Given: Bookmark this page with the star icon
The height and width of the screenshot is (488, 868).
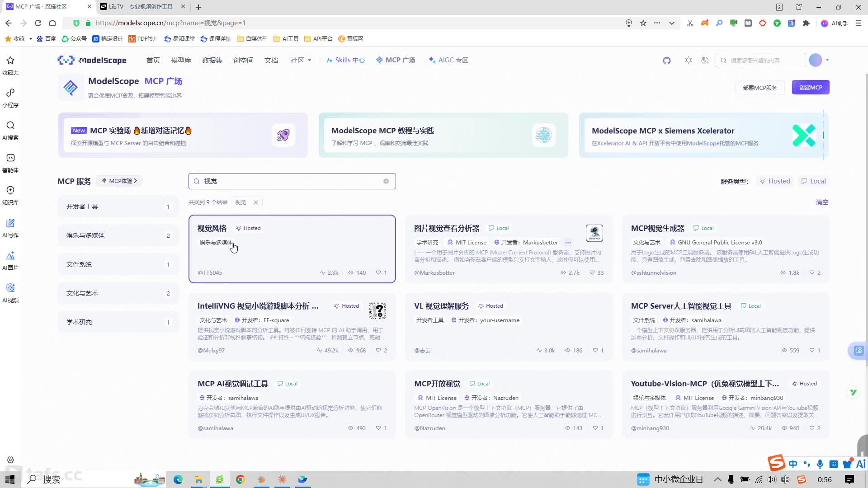Looking at the screenshot, I should (x=643, y=23).
